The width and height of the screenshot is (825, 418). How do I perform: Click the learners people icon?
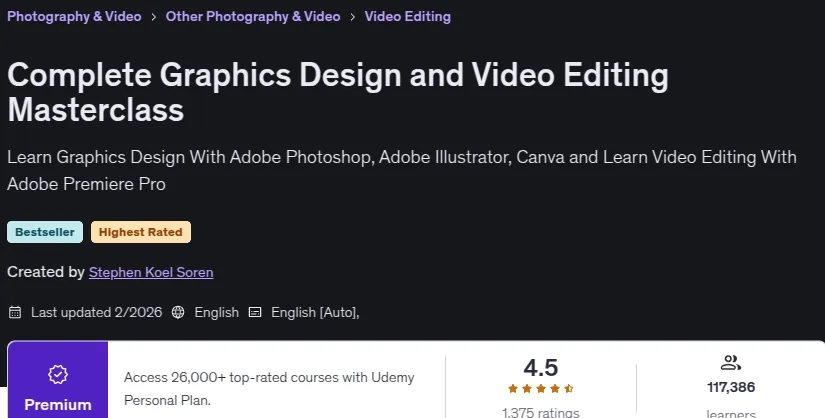(731, 363)
